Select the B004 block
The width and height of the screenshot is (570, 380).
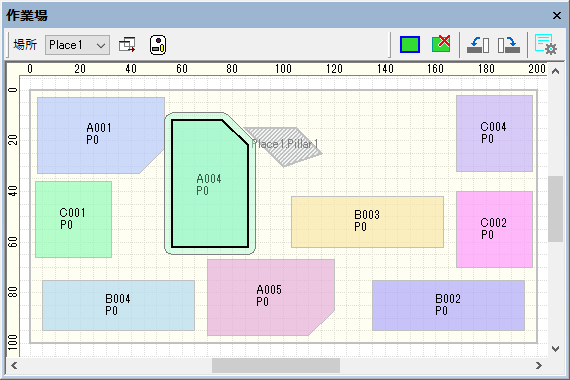click(118, 305)
